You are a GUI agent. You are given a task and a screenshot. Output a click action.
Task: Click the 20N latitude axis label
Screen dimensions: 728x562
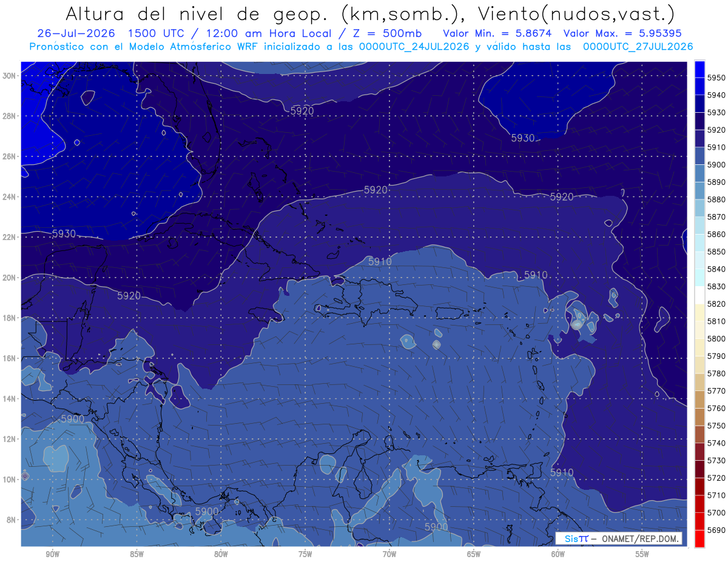[9, 277]
